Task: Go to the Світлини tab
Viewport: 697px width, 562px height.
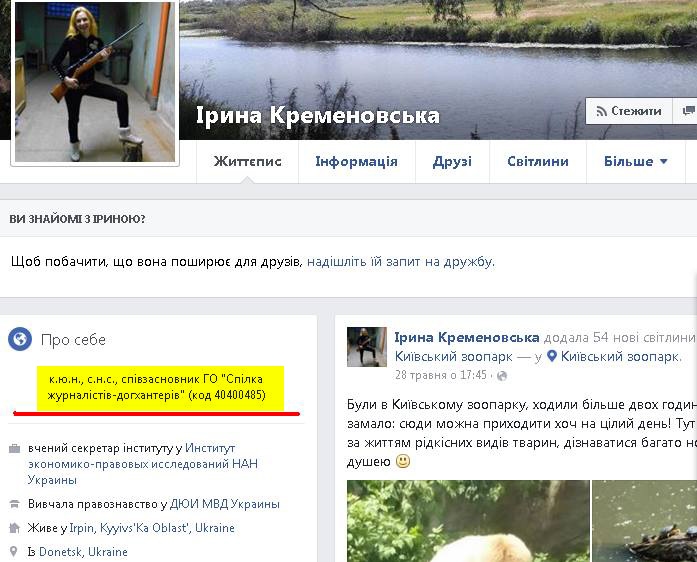Action: 538,161
